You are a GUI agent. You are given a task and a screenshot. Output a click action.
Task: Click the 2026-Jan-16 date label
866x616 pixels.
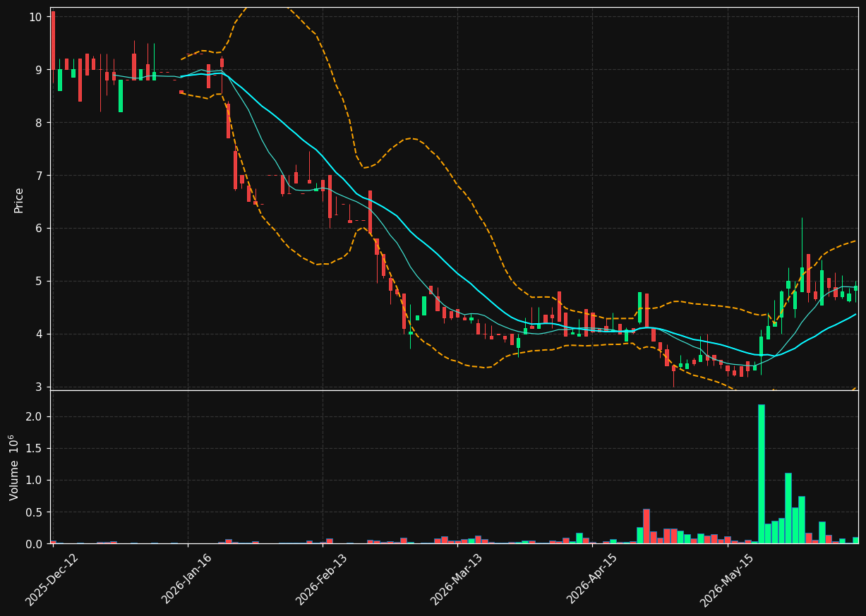[x=187, y=579]
